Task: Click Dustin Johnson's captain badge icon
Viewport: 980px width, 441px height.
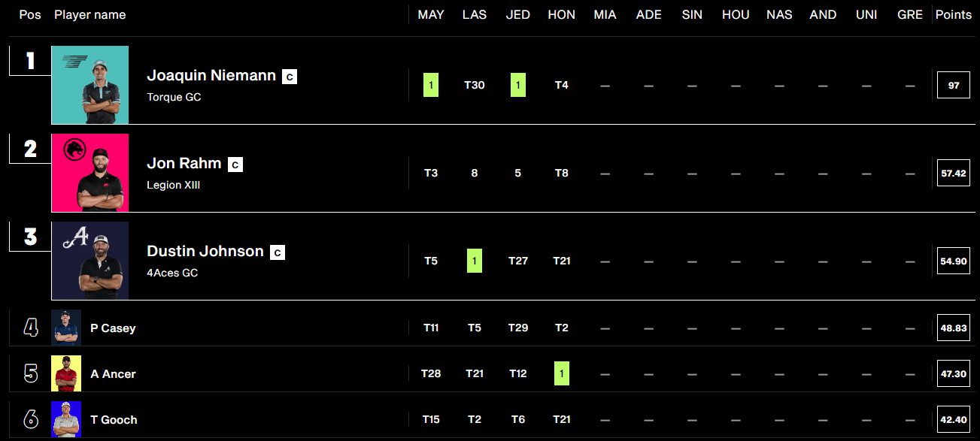Action: coord(278,252)
